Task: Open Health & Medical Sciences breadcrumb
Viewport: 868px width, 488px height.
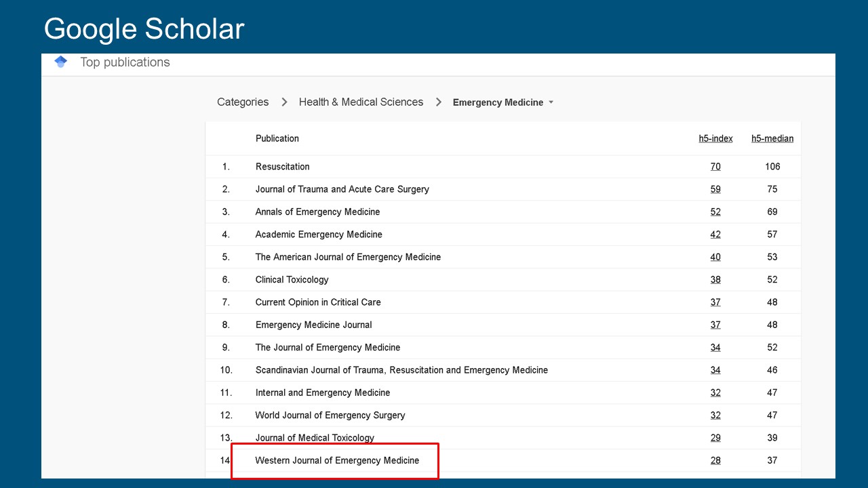Action: point(361,102)
